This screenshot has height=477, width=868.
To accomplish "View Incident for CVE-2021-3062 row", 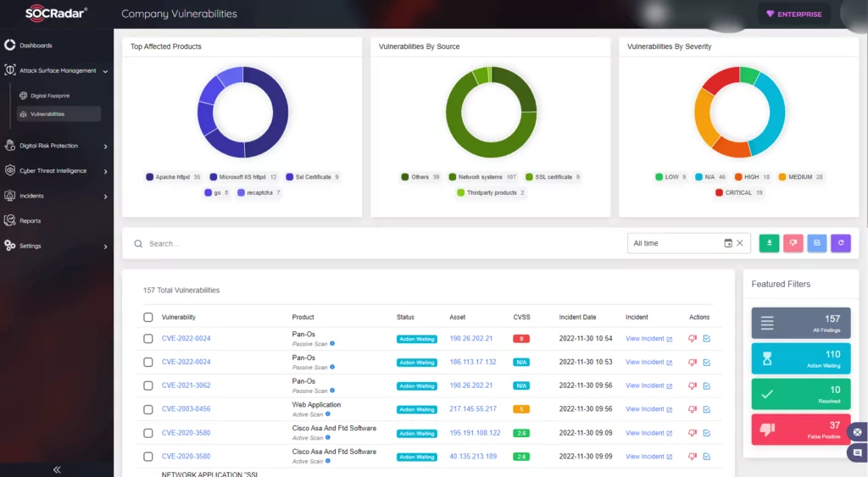I will [648, 385].
